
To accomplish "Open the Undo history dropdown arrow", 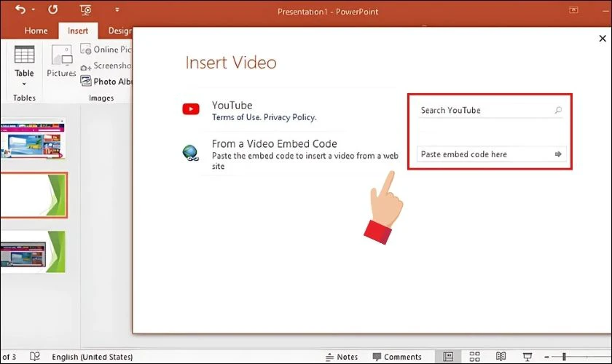I will 34,9.
